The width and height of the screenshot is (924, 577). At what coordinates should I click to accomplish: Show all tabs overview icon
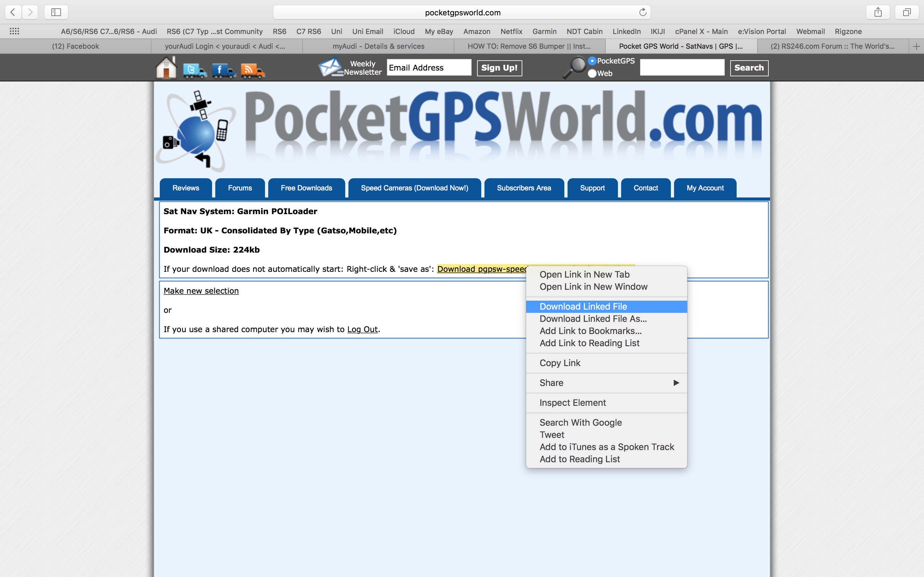tap(907, 12)
